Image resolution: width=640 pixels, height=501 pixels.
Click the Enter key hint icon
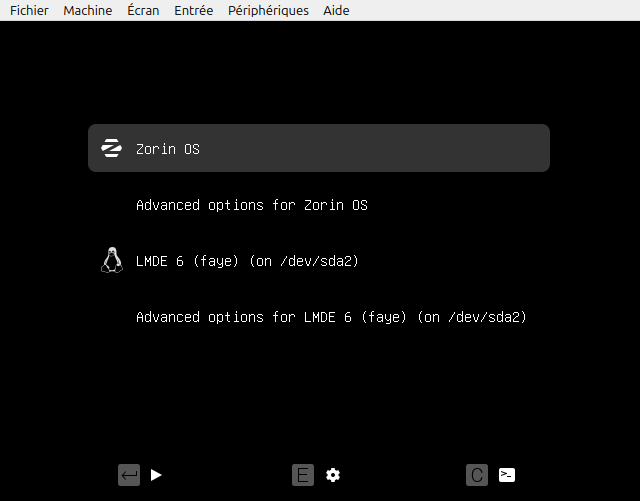[x=129, y=475]
